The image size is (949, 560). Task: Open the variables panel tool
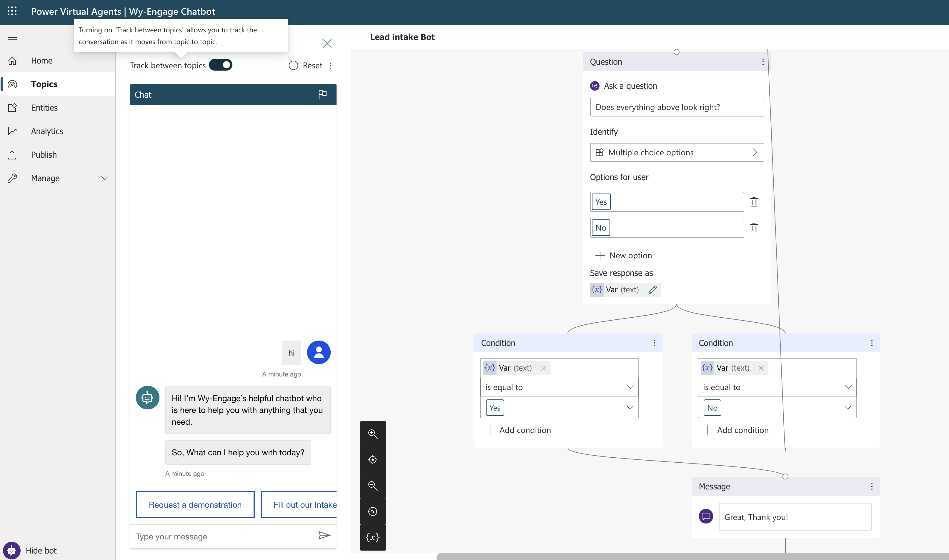(373, 537)
